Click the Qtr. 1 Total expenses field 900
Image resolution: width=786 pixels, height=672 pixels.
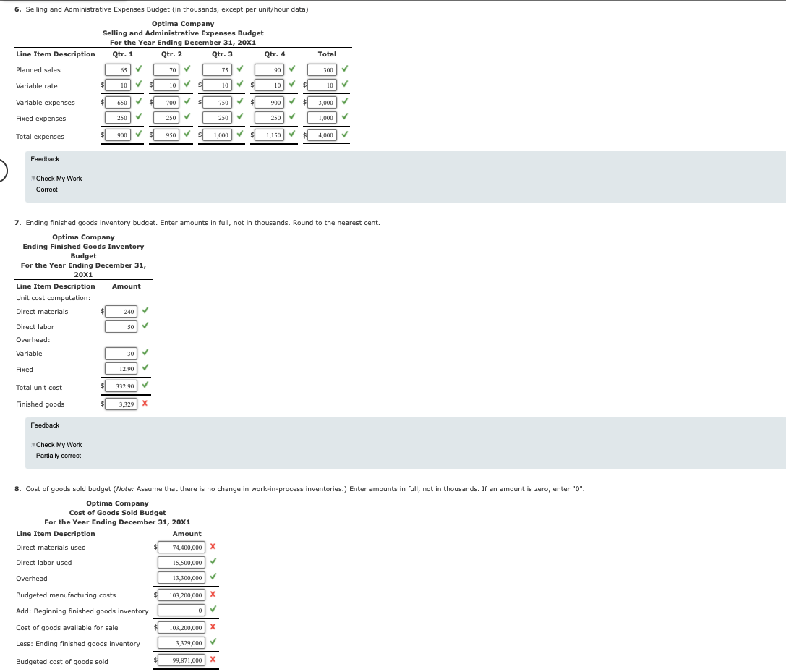pyautogui.click(x=118, y=135)
